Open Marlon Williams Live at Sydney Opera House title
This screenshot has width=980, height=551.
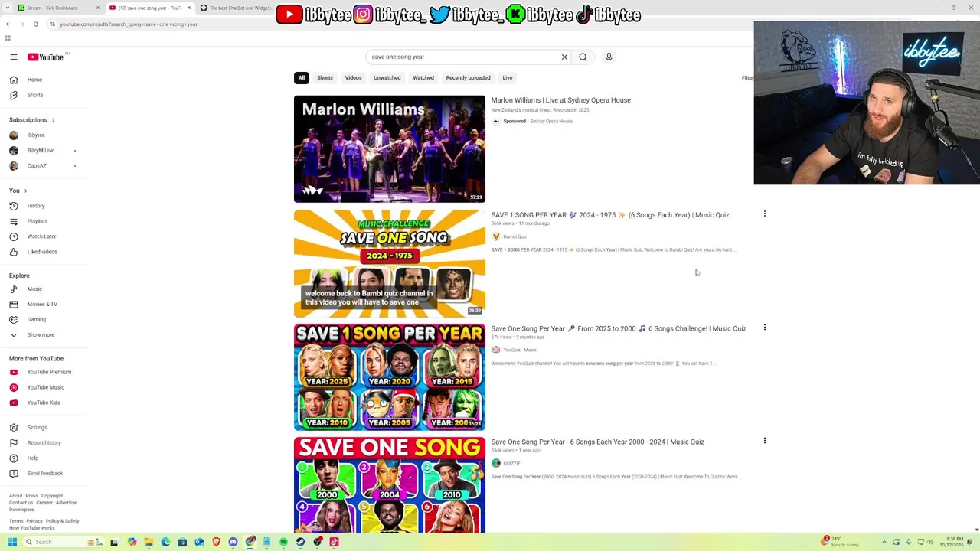(x=560, y=100)
